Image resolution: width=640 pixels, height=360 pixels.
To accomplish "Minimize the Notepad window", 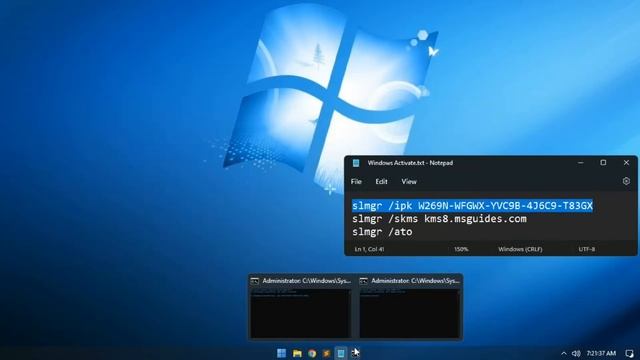I will pyautogui.click(x=580, y=162).
